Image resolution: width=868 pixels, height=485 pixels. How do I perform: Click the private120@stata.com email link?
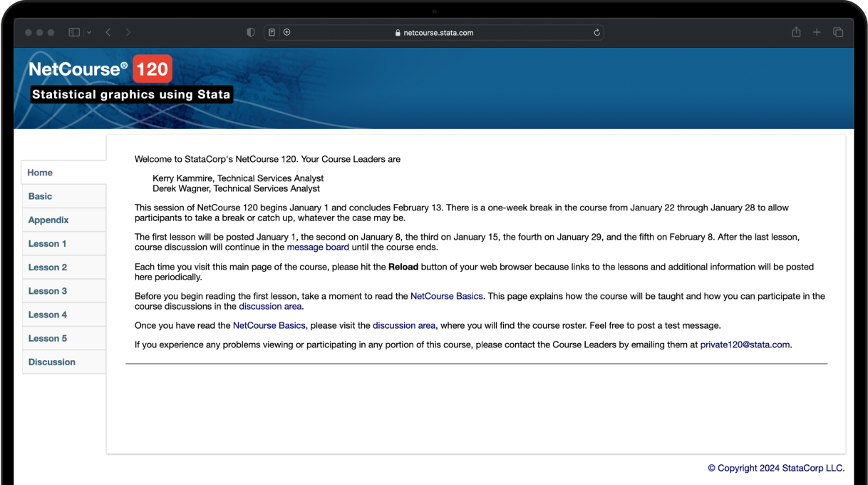[745, 344]
